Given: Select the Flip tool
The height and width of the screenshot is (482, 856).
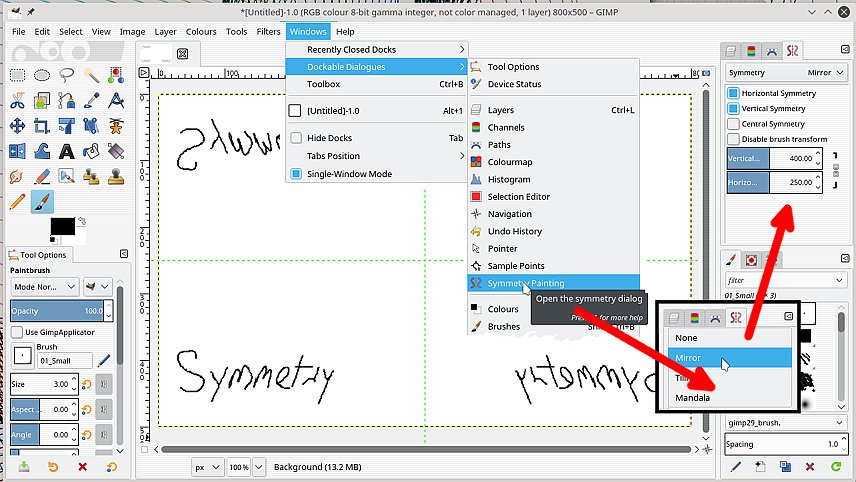Looking at the screenshot, I should point(17,151).
